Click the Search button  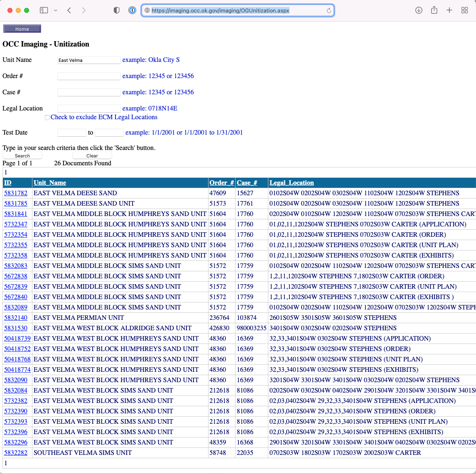pyautogui.click(x=22, y=156)
